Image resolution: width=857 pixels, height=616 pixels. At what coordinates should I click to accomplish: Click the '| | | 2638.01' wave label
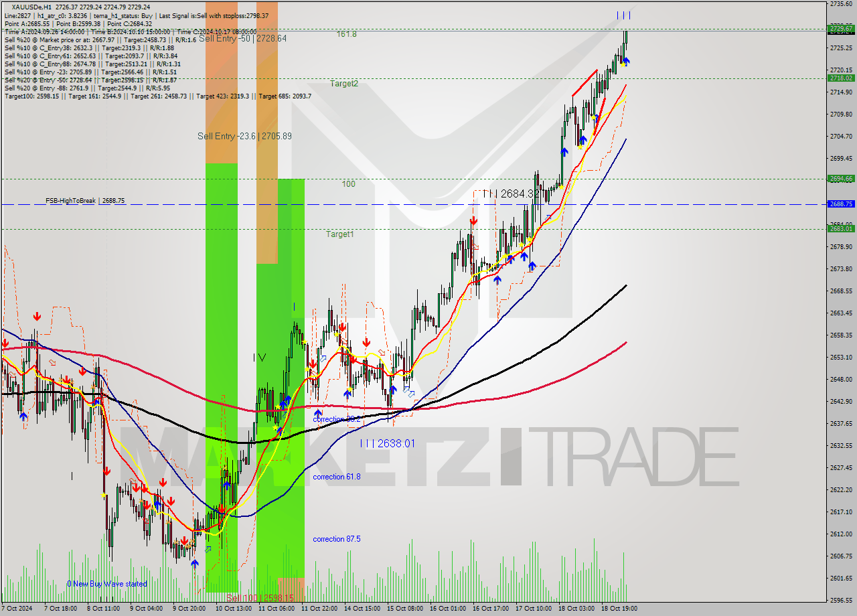tap(388, 443)
